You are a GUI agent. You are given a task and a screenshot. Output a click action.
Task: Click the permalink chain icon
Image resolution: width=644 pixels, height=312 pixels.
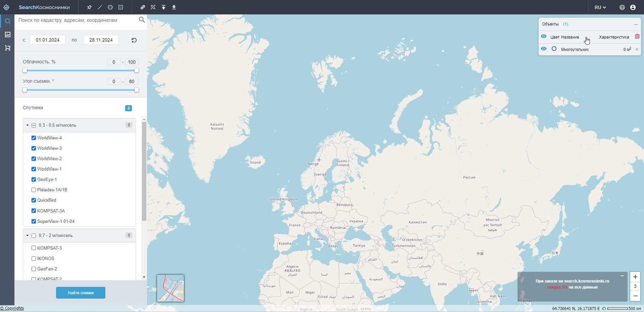coord(143,7)
